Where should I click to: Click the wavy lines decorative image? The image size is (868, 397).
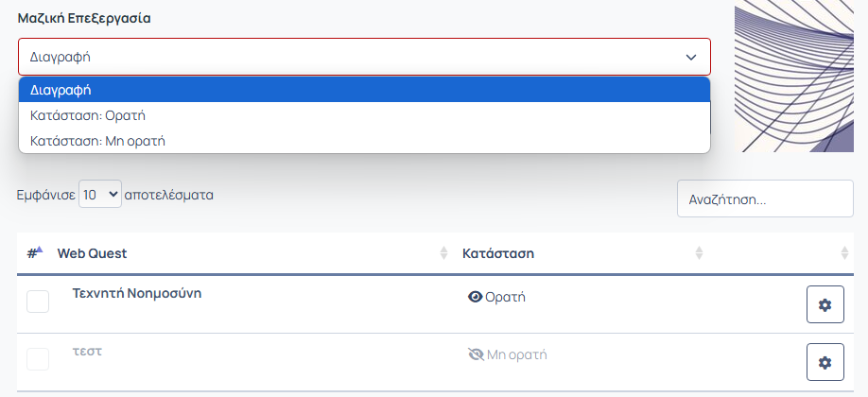(794, 76)
